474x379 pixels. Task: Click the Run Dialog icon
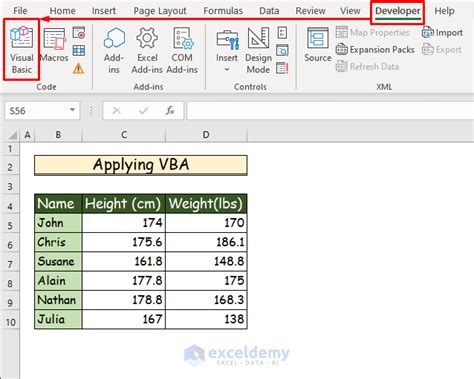pyautogui.click(x=282, y=69)
